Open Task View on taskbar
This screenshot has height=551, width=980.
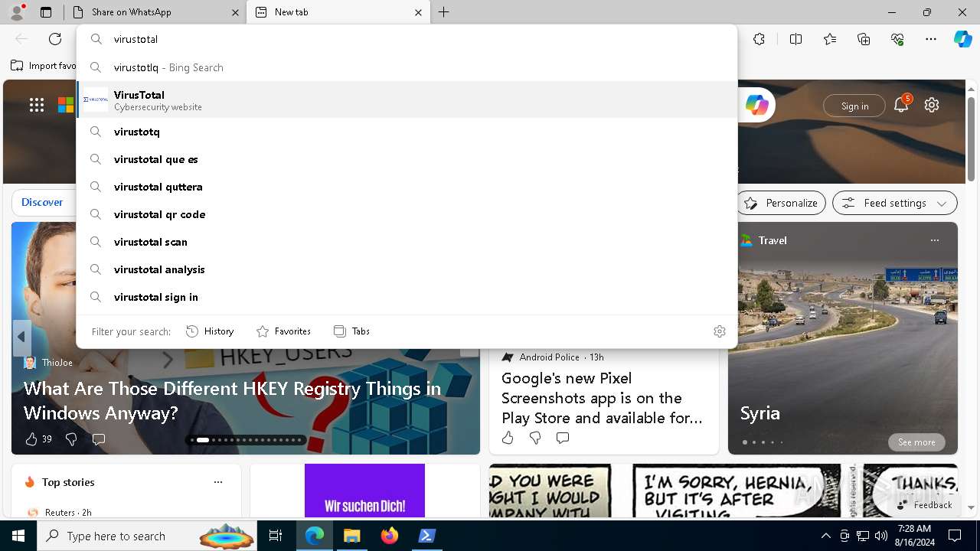(276, 536)
